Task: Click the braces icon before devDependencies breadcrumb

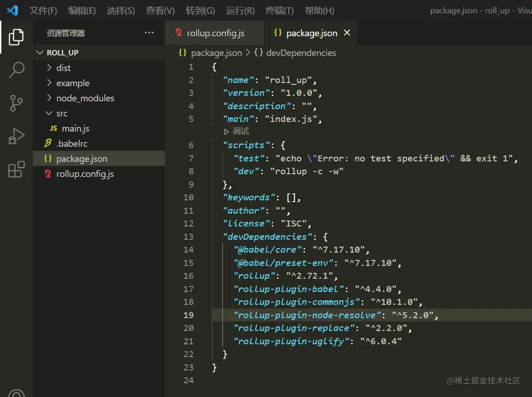Action: click(258, 53)
